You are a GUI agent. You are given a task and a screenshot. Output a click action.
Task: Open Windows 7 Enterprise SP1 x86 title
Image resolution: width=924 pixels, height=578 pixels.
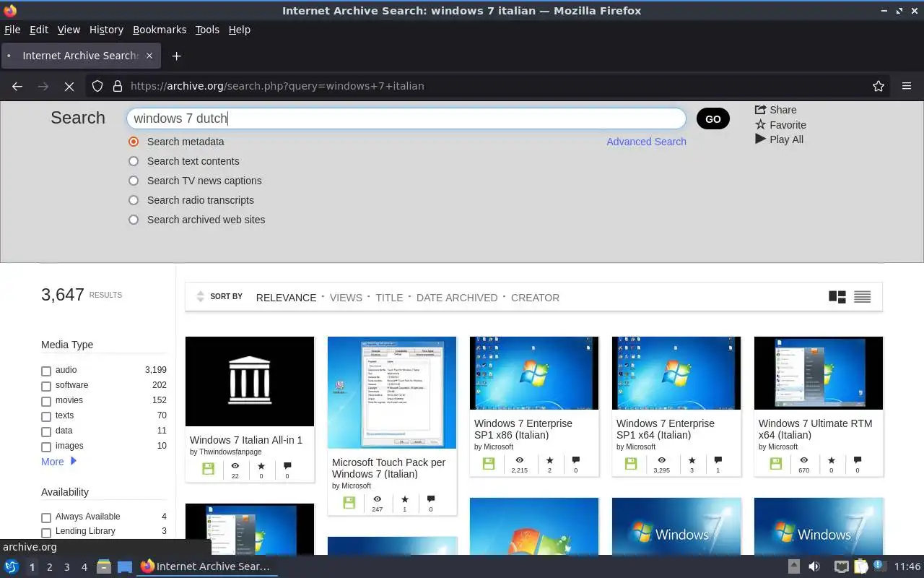[523, 429]
